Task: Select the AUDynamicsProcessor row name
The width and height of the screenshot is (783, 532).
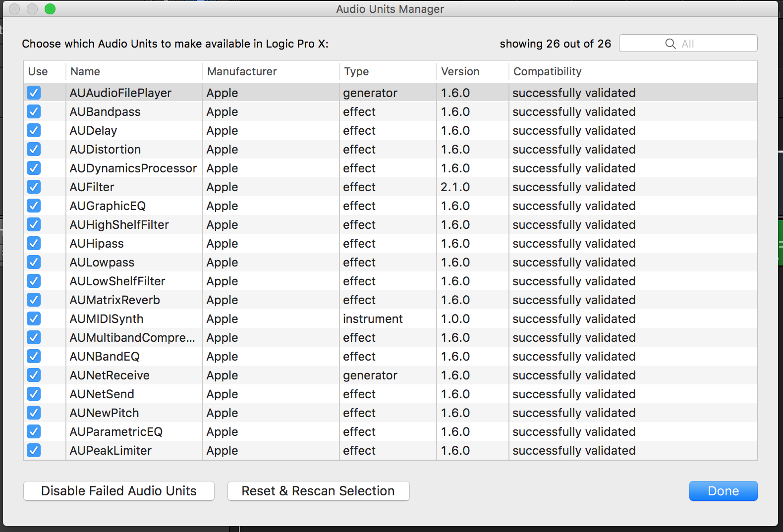Action: (x=133, y=168)
